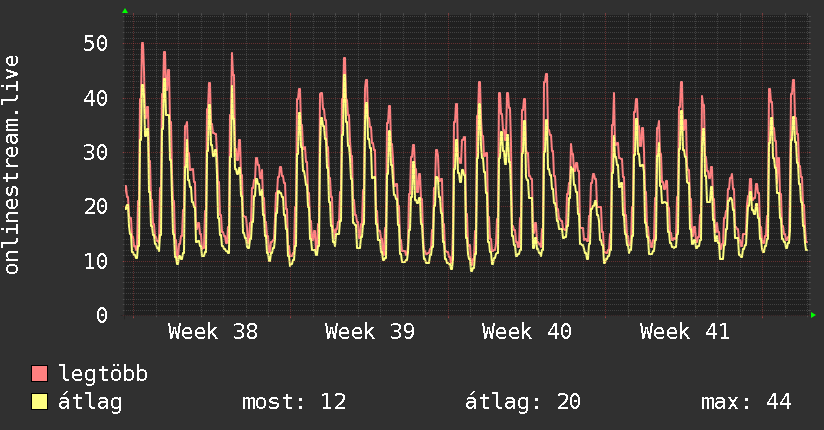824x430 pixels.
Task: Click the 'most: 12' current value
Action: (x=294, y=402)
